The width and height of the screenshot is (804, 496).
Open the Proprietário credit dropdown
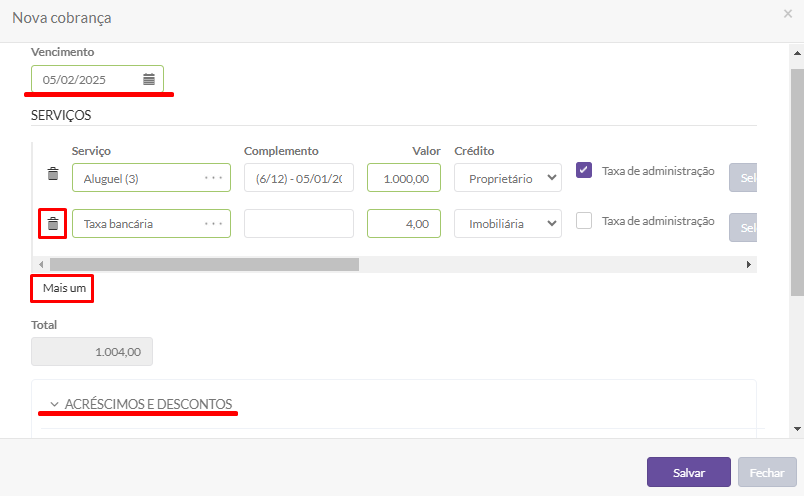(507, 178)
